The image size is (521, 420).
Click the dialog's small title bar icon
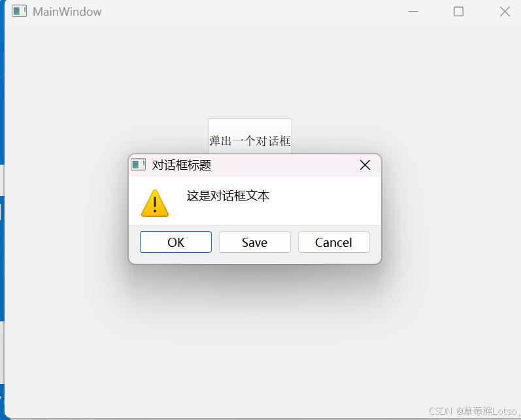tap(138, 165)
